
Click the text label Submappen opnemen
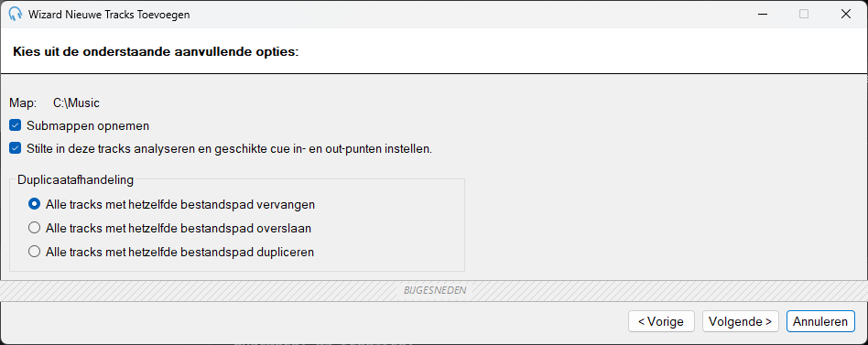88,126
